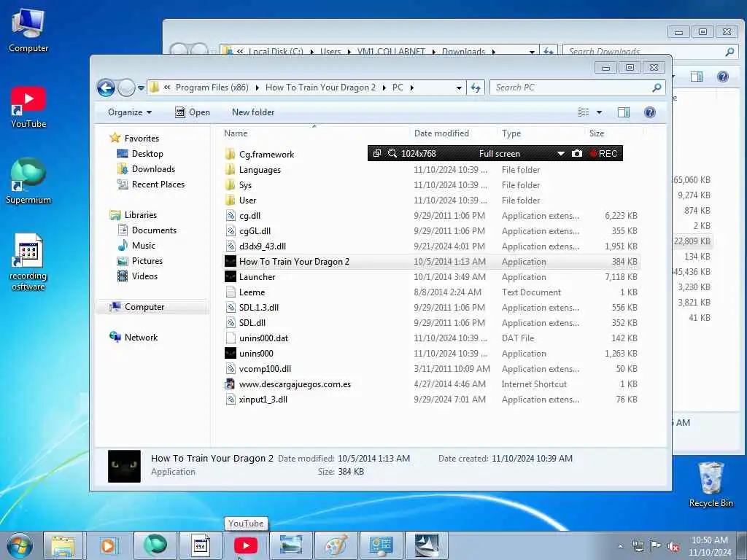
Task: Select the Launcher application icon
Action: point(231,276)
